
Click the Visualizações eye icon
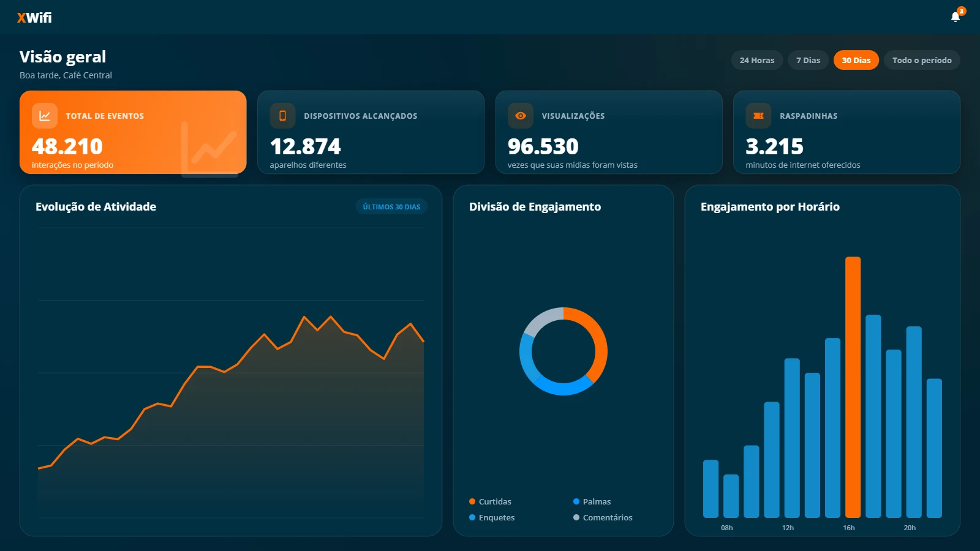[x=521, y=116]
